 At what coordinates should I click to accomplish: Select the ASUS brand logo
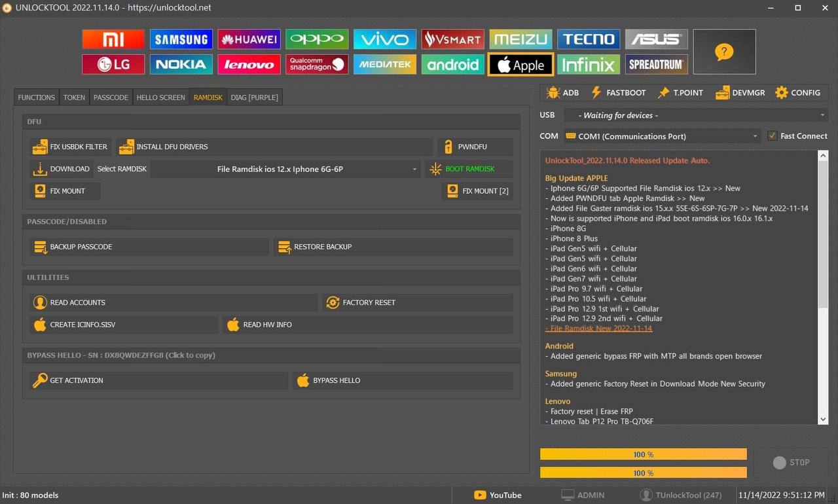(x=657, y=39)
